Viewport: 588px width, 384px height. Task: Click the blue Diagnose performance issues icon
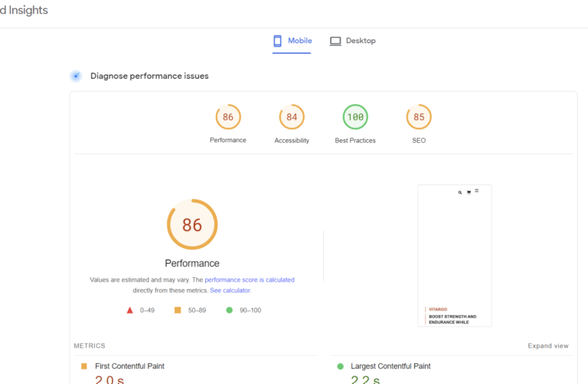(76, 76)
